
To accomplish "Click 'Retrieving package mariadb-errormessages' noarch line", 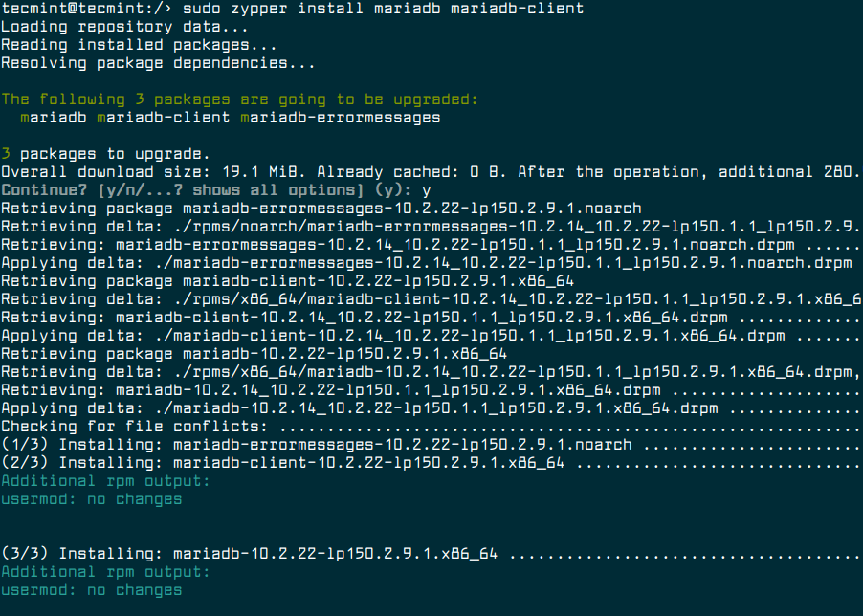I will 321,209.
